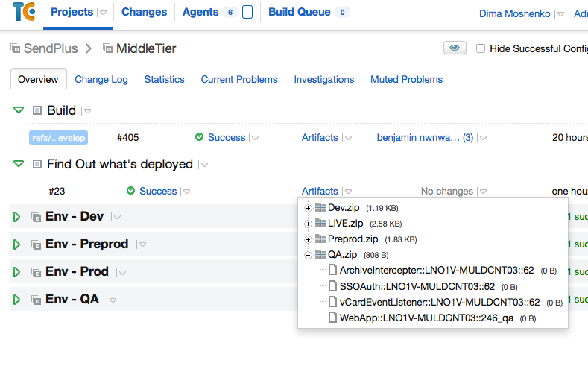Open the Agents page

click(x=200, y=12)
